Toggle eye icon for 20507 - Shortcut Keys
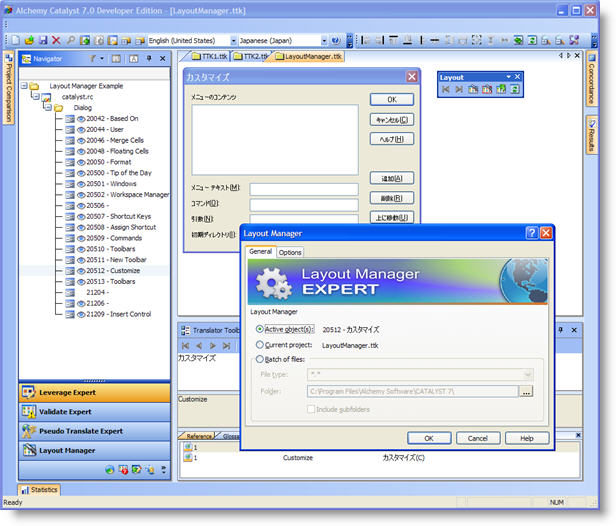The width and height of the screenshot is (616, 526). tap(81, 216)
